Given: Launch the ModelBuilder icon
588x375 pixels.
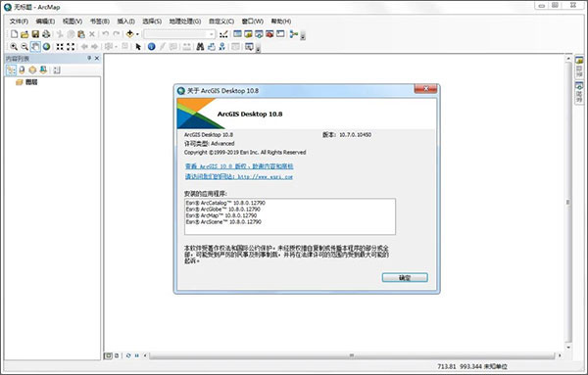Looking at the screenshot, I should 294,34.
